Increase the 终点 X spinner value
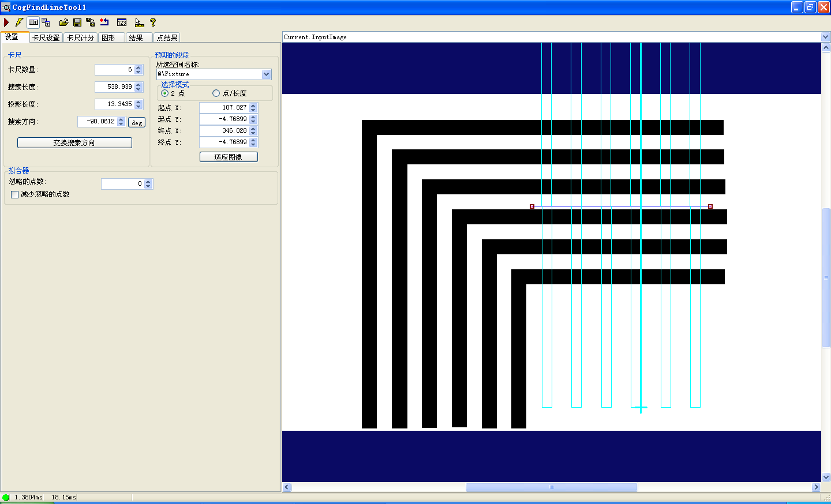The width and height of the screenshot is (831, 504). coord(253,129)
